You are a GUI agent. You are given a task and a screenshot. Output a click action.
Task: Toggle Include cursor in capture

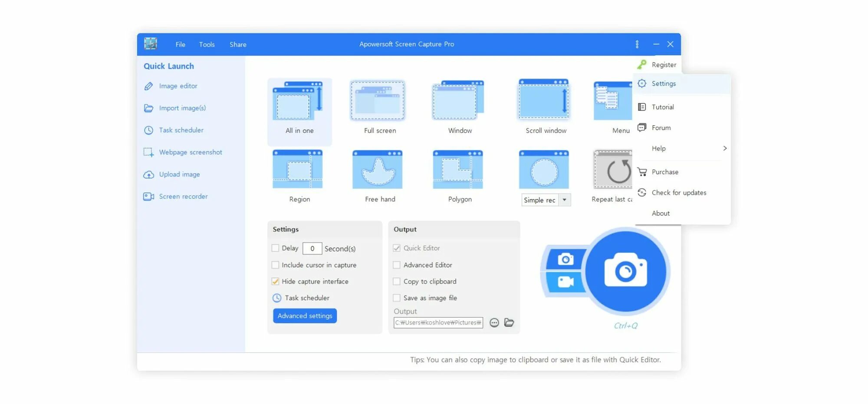pyautogui.click(x=275, y=265)
